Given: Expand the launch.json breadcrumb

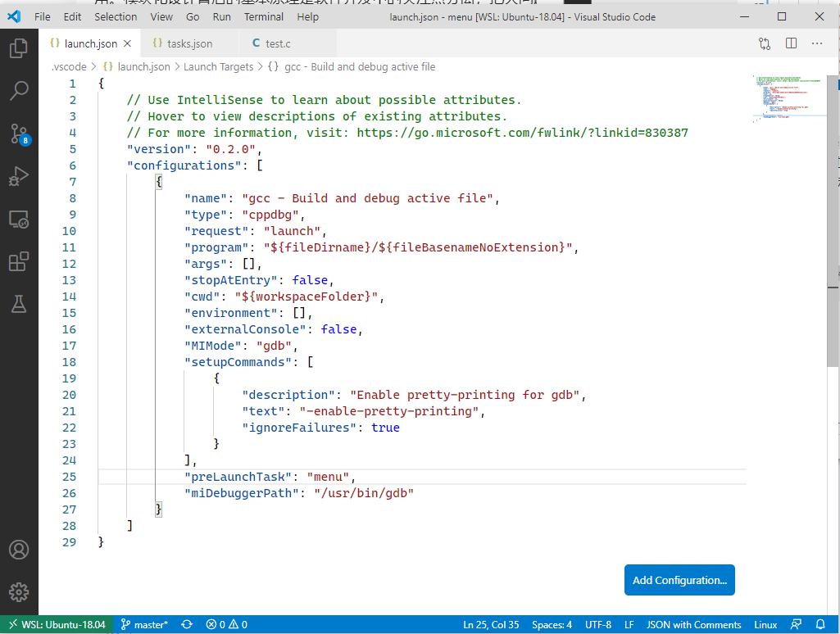Looking at the screenshot, I should (137, 67).
